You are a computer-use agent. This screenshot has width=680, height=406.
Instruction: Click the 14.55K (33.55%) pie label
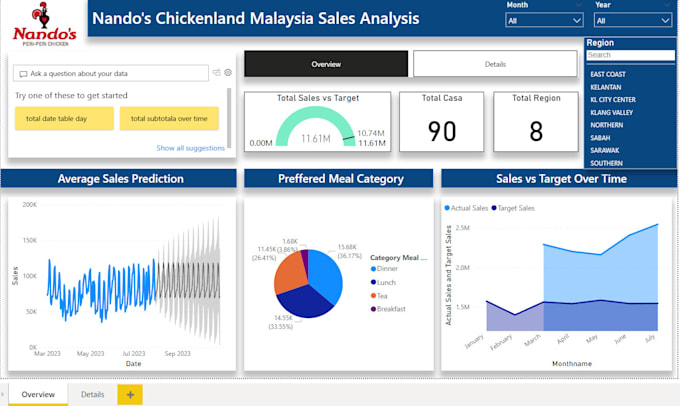click(x=281, y=322)
